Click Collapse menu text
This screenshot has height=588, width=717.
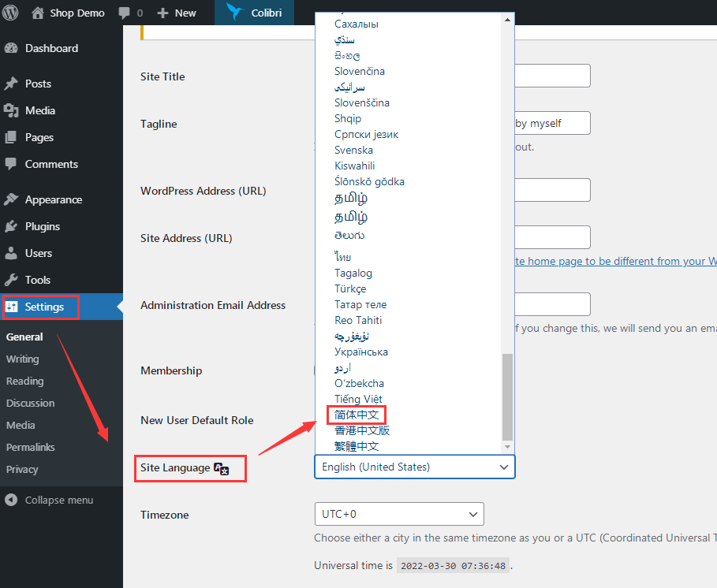point(59,500)
